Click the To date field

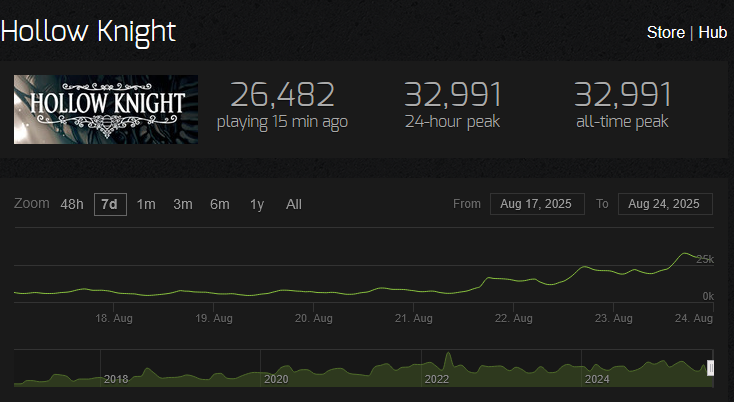click(x=665, y=204)
